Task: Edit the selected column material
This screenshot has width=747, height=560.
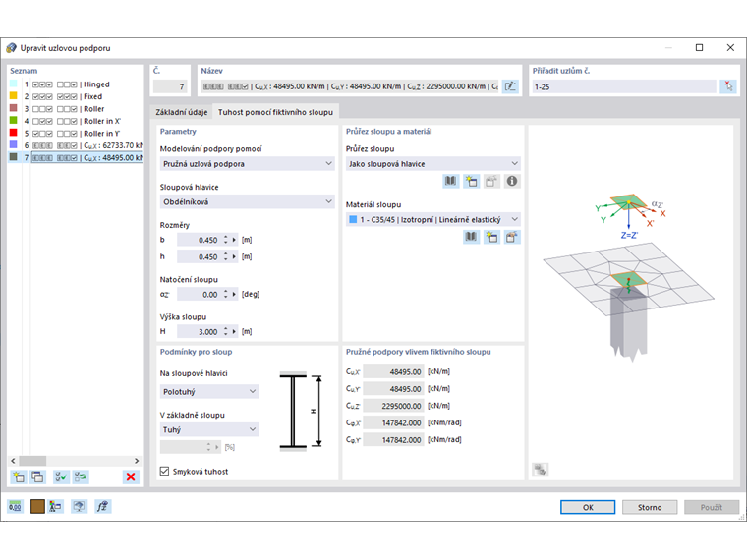Action: pos(512,237)
